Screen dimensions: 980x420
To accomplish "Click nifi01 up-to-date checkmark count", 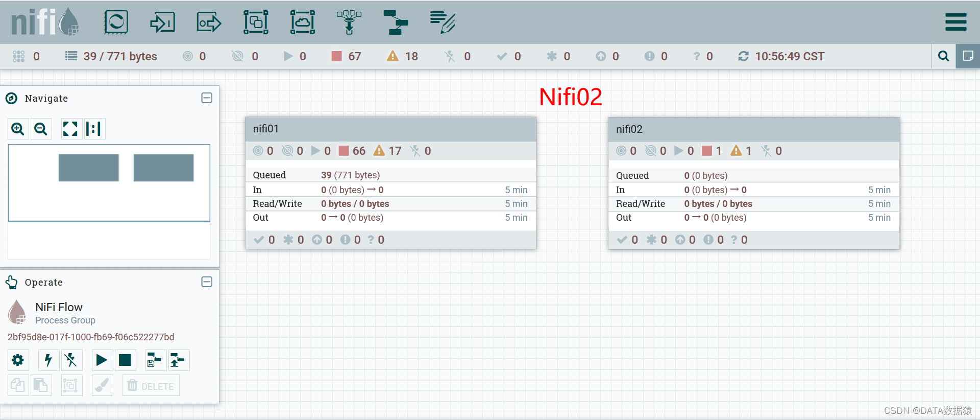I will [272, 240].
